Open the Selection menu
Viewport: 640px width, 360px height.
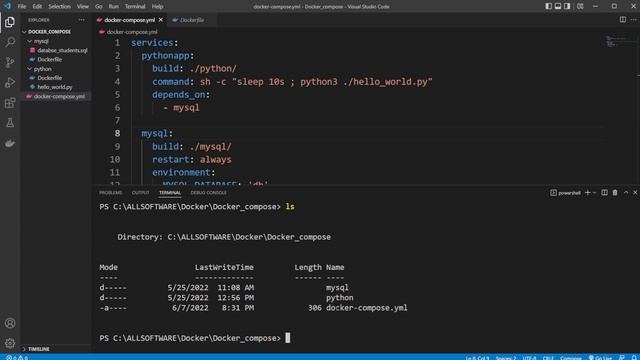[59, 7]
